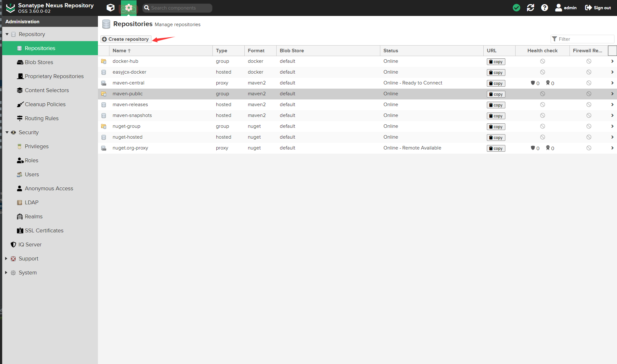Click the easyjcx-docker hosted repository icon

(104, 72)
